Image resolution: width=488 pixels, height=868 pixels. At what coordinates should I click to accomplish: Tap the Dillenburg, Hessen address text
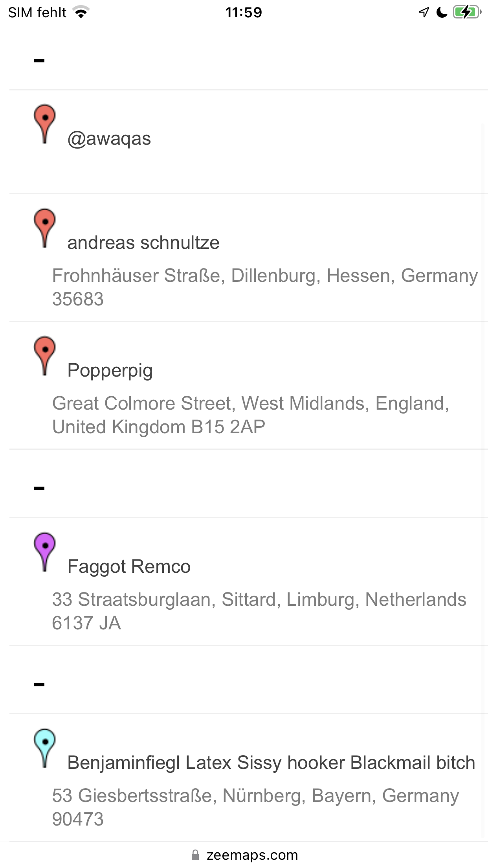point(264,276)
